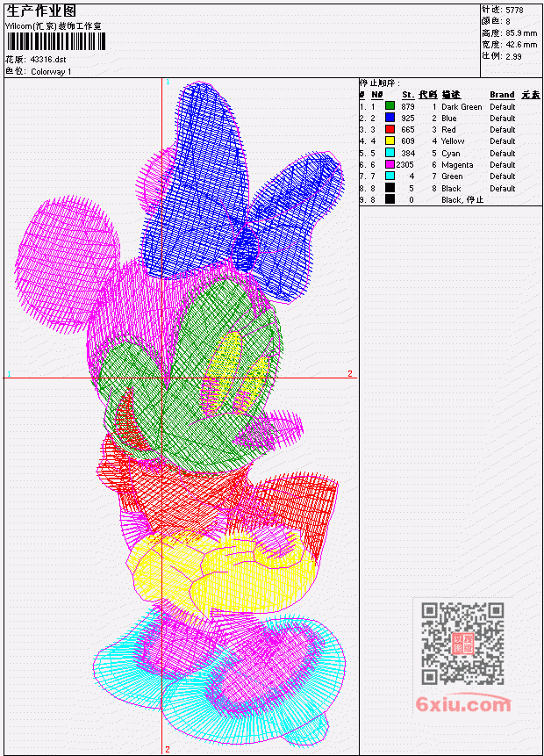Select the black swatch in the 8 Black row
The image size is (544, 756).
(390, 188)
